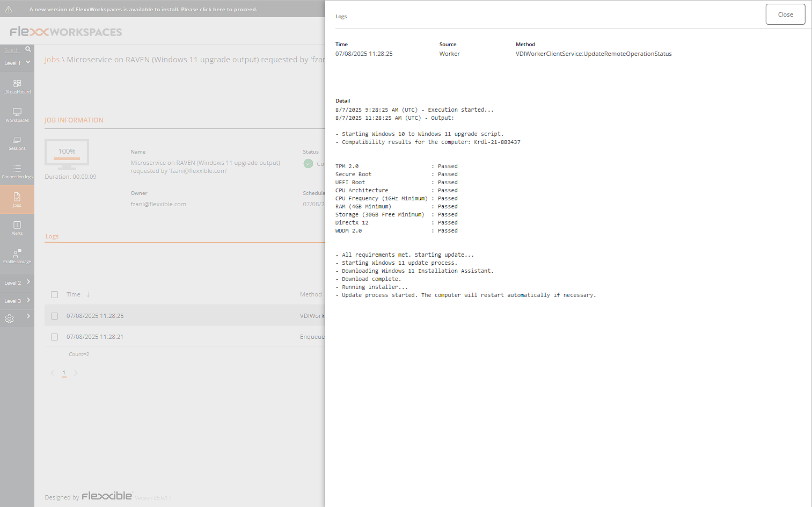Click the 'Download complete.' log line
This screenshot has width=812, height=507.
coord(368,279)
